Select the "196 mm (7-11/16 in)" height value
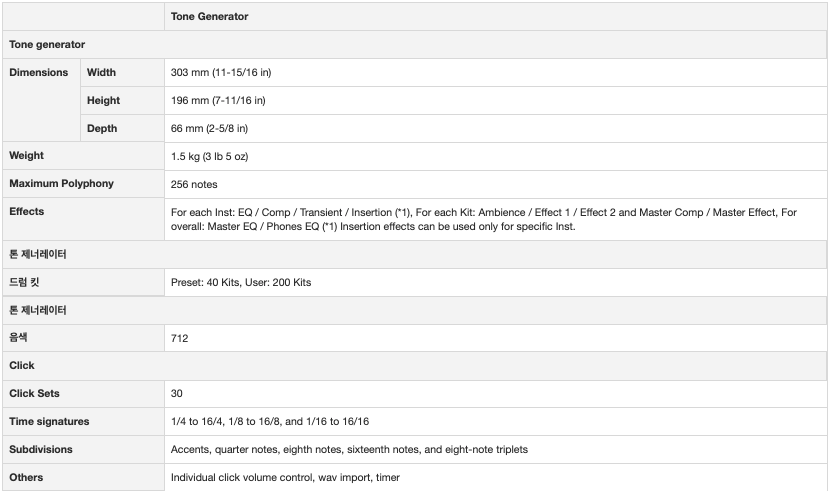The width and height of the screenshot is (830, 491). coord(218,101)
